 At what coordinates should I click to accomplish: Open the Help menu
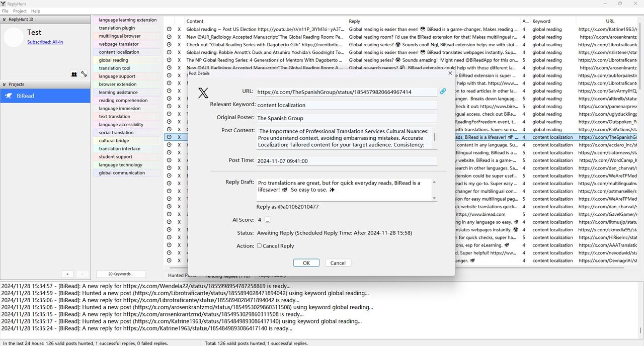[x=36, y=11]
